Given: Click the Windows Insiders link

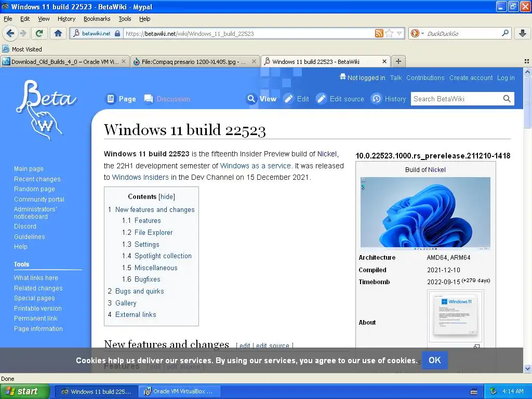Looking at the screenshot, I should pyautogui.click(x=140, y=177).
